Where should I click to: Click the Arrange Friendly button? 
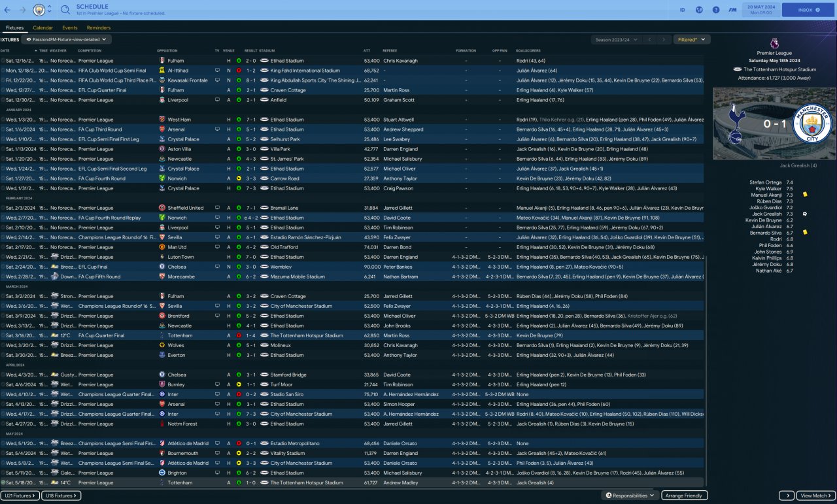pyautogui.click(x=685, y=496)
